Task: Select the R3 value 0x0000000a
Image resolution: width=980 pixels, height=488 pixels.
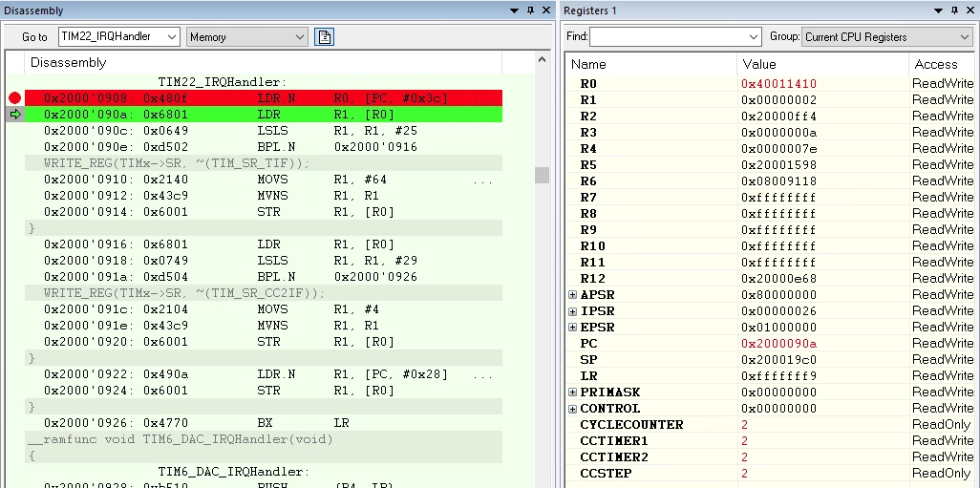Action: (778, 132)
